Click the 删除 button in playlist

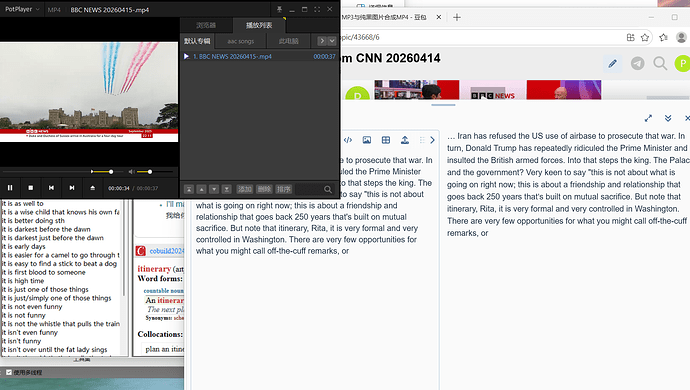pyautogui.click(x=264, y=189)
